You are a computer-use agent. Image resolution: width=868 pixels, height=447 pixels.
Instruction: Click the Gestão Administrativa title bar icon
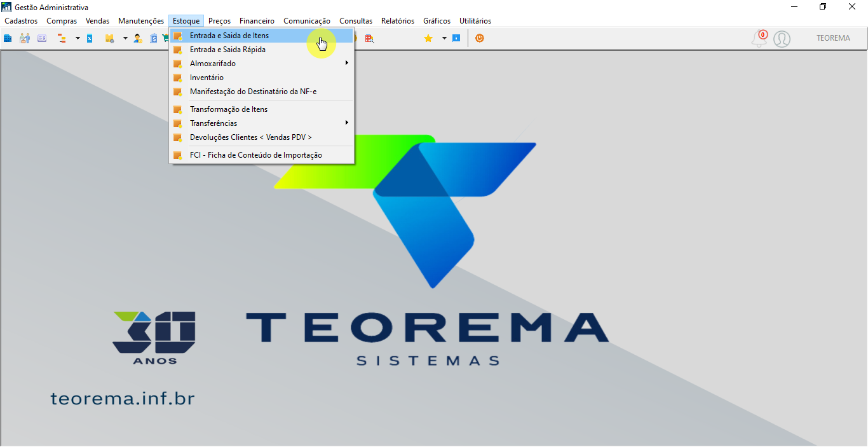(x=7, y=7)
